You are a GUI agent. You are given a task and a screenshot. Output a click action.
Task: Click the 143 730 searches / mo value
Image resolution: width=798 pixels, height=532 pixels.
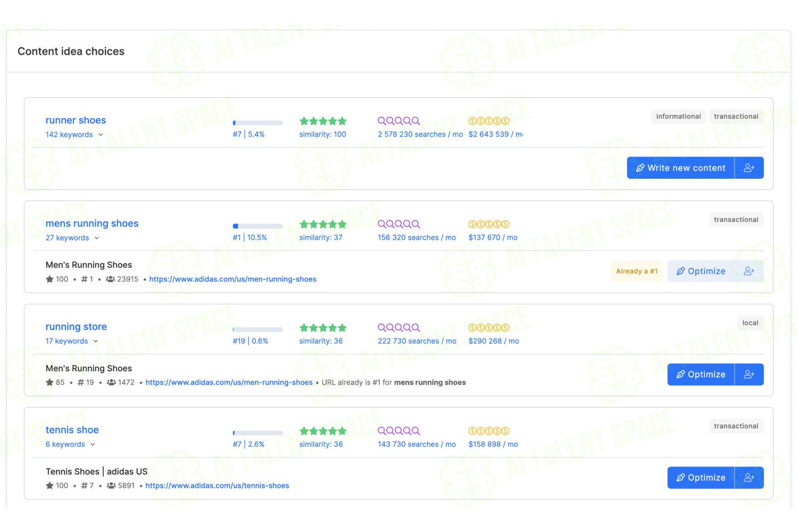click(417, 444)
